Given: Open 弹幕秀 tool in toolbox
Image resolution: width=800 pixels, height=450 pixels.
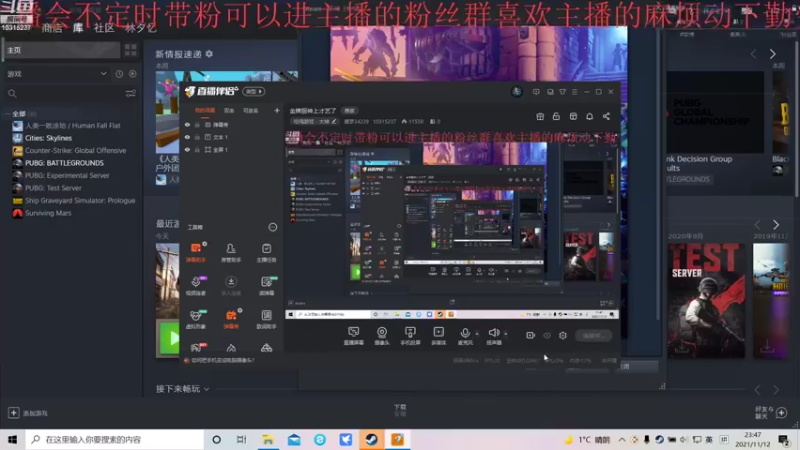Looking at the screenshot, I should pyautogui.click(x=231, y=319).
